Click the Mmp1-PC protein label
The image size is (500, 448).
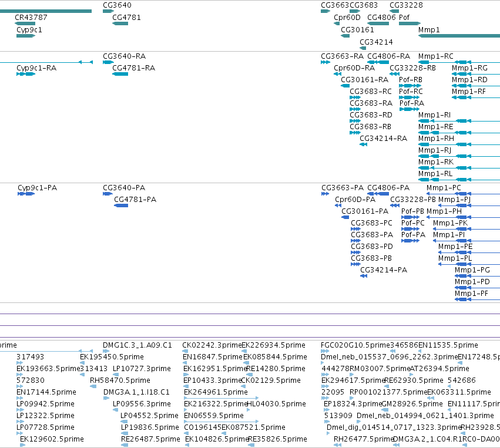[x=444, y=188]
